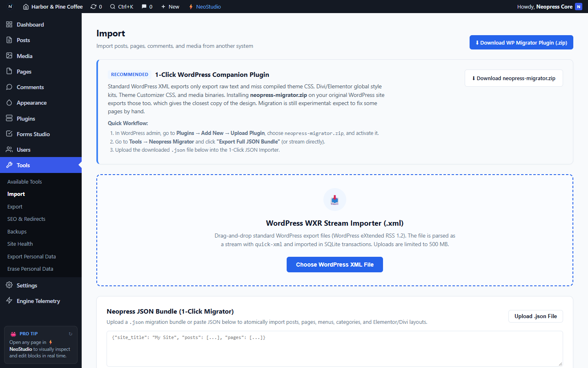Click the Howdy, Neopress Core greeting
Viewport: 588px width, 368px height.
545,7
